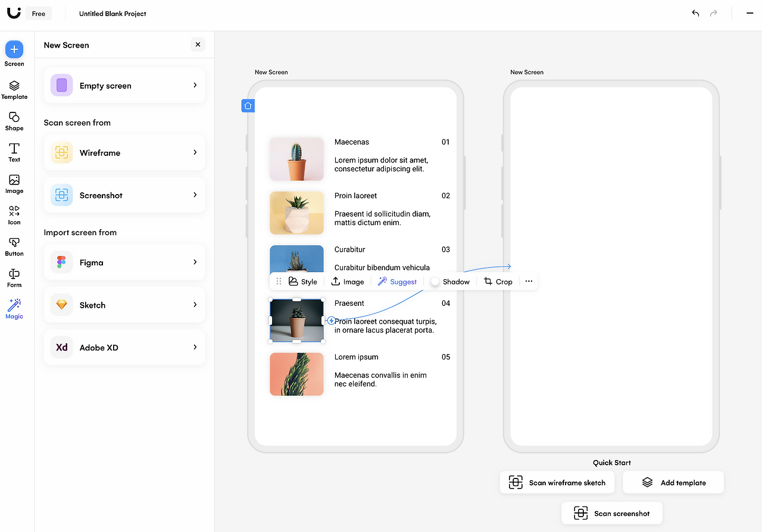Click Scan screenshot quick start button
The height and width of the screenshot is (532, 762).
612,513
